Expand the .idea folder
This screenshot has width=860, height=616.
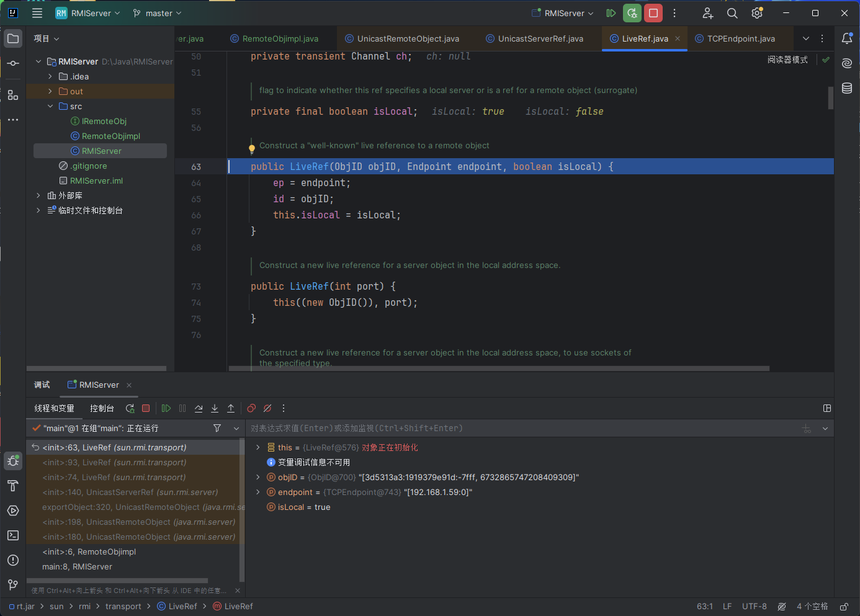(50, 76)
